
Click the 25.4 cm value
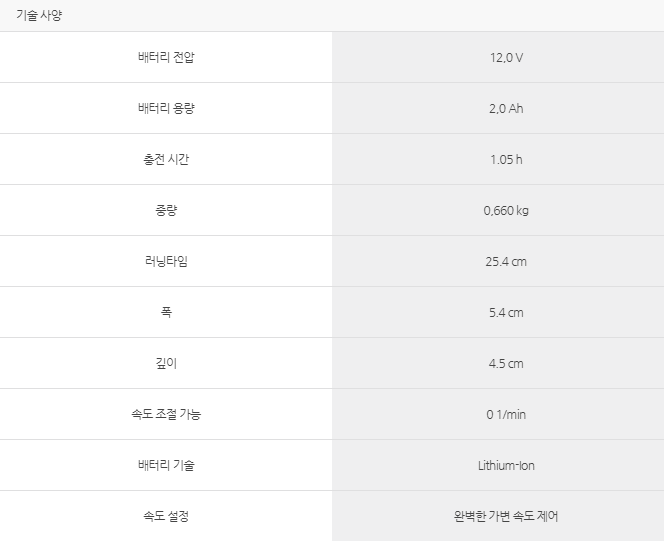coord(506,262)
